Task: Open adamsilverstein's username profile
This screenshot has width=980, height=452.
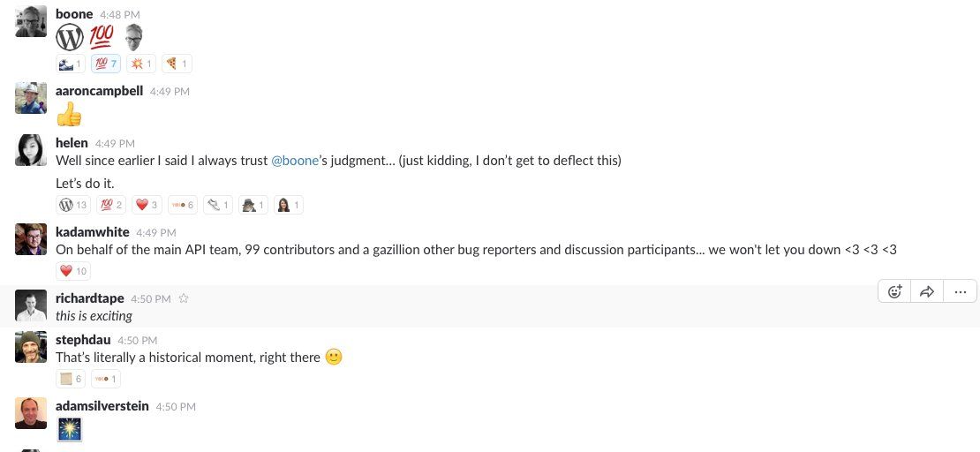Action: click(x=102, y=406)
